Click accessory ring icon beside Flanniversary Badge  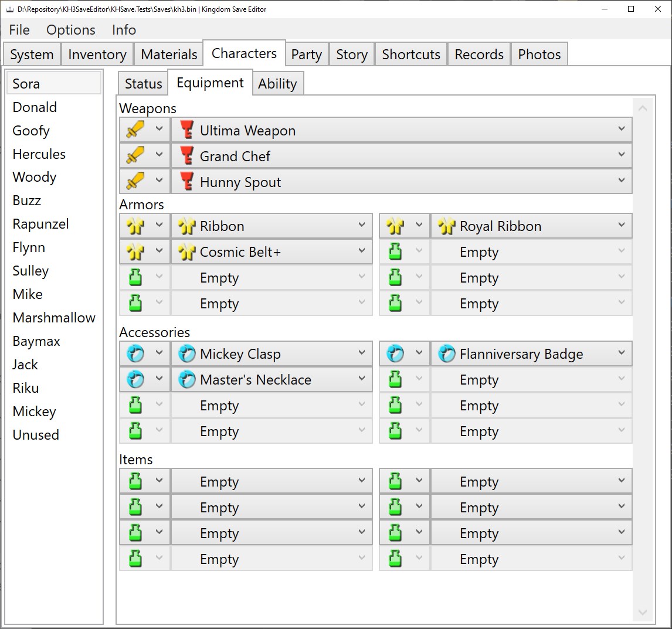(395, 354)
